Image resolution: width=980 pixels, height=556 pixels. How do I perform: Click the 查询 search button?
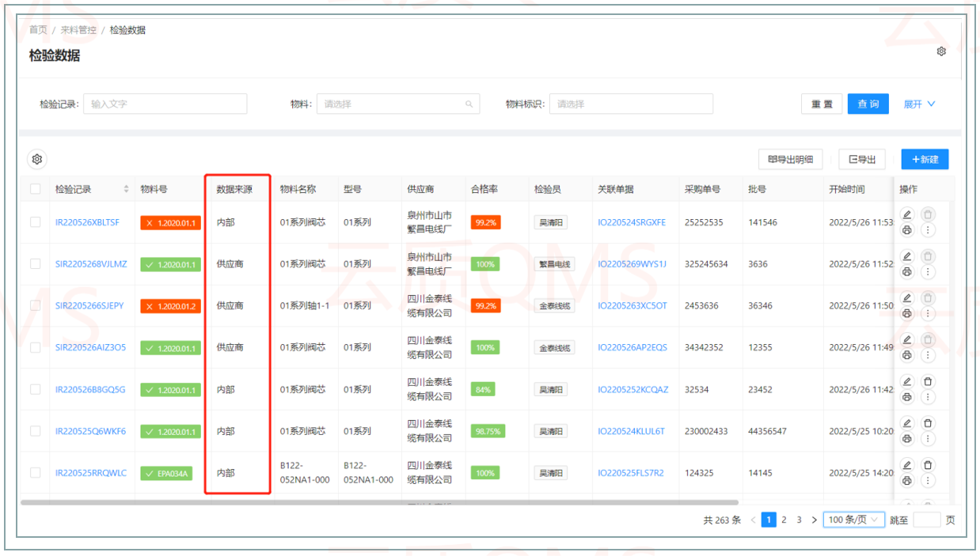pyautogui.click(x=868, y=104)
